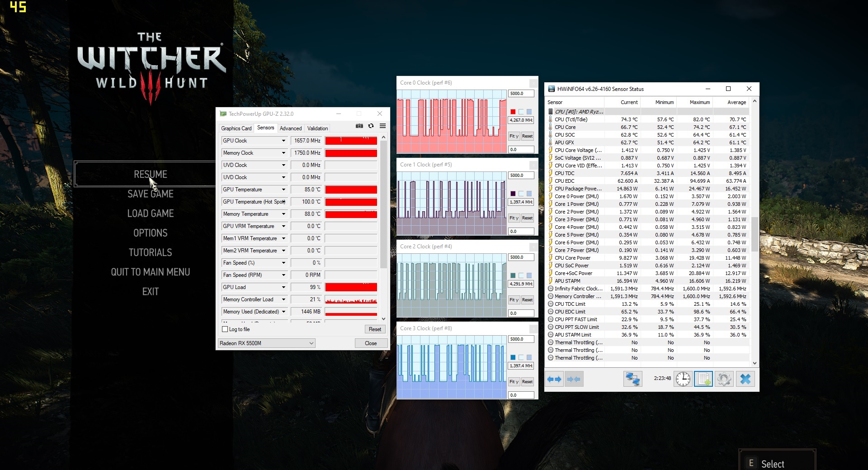Close the Core 3 Clock graph panel
The image size is (868, 470).
coord(533,329)
